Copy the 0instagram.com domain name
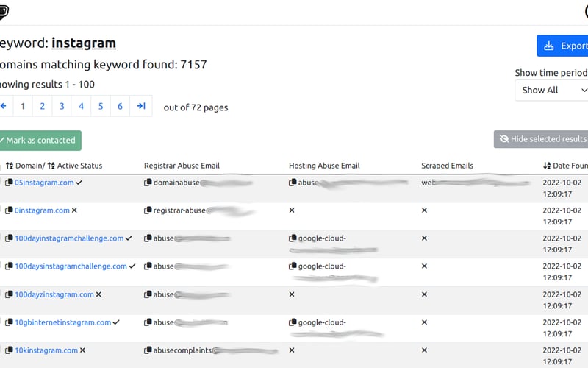 click(x=9, y=210)
